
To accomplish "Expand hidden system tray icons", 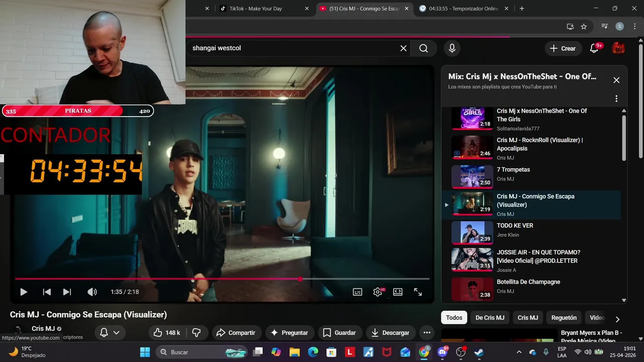I will pos(519,352).
